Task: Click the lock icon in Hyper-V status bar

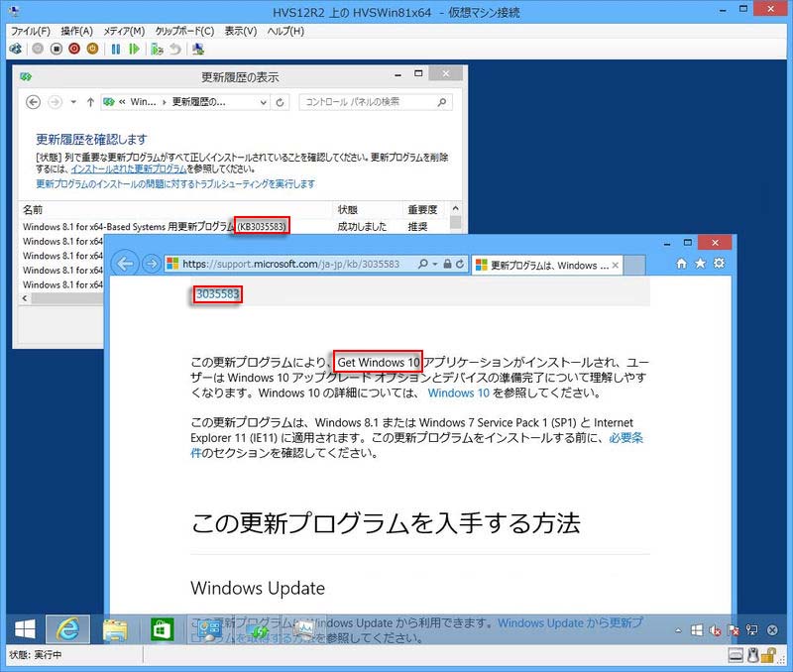Action: coord(767,655)
